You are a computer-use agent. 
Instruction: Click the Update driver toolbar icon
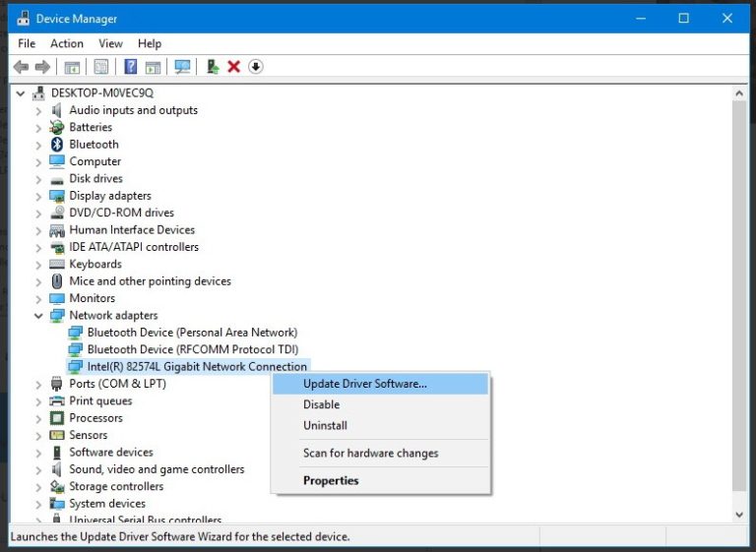pos(213,67)
